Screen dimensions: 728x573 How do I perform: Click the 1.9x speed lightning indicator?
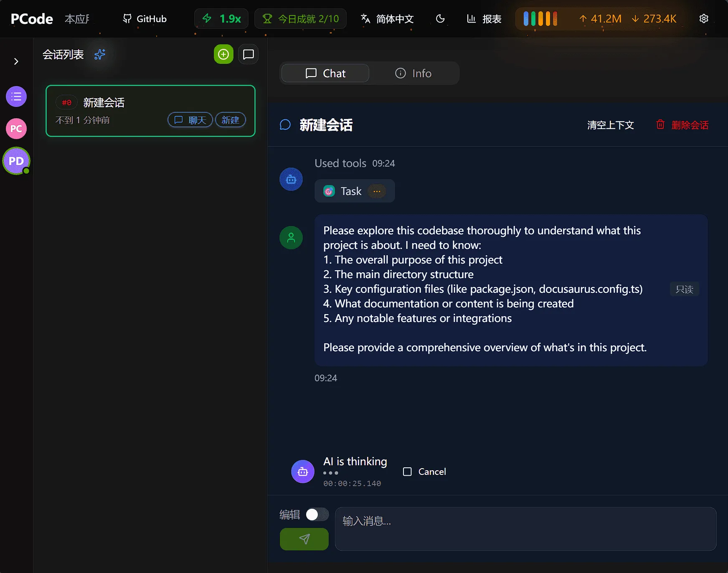(x=221, y=18)
